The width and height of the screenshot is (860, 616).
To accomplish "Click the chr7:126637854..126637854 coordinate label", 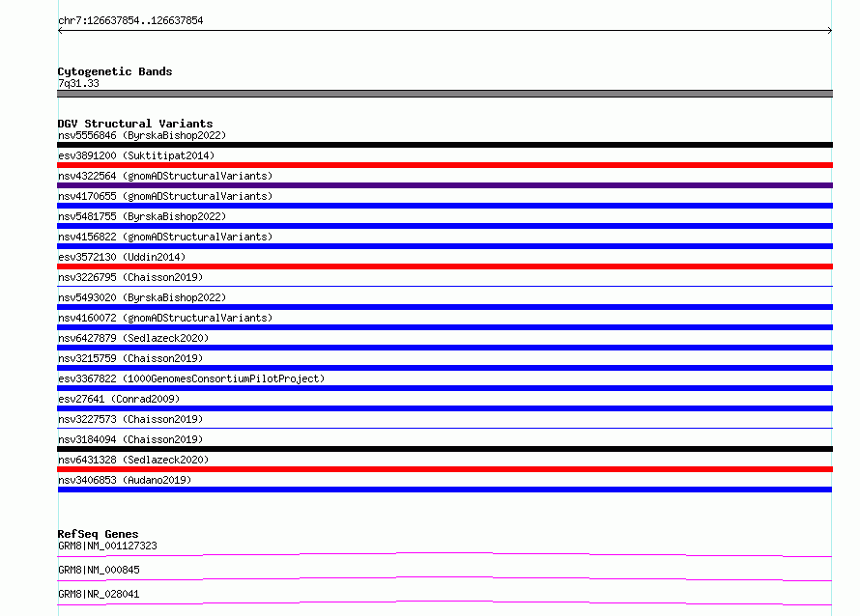I will pyautogui.click(x=130, y=20).
